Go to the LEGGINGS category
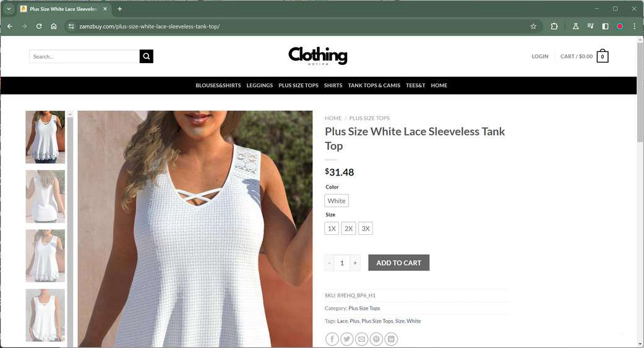644x348 pixels. (x=260, y=85)
